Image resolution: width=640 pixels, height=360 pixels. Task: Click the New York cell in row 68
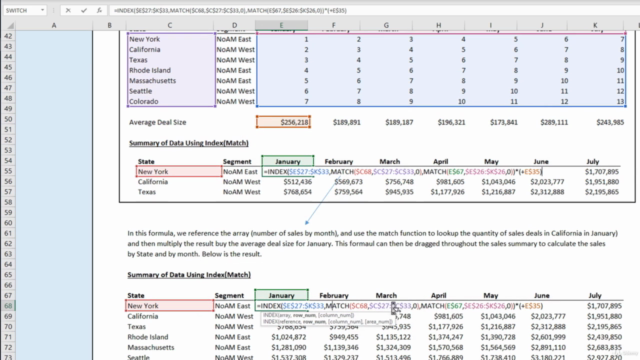169,306
